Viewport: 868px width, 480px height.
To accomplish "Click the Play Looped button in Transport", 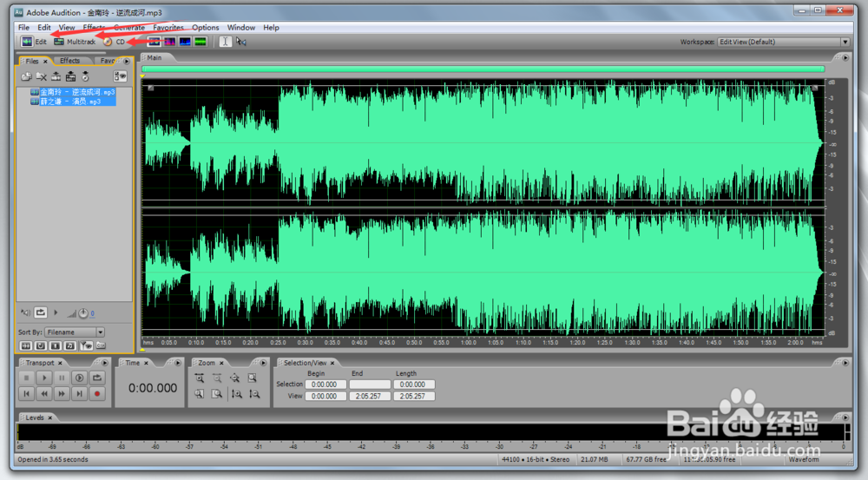I will point(97,378).
